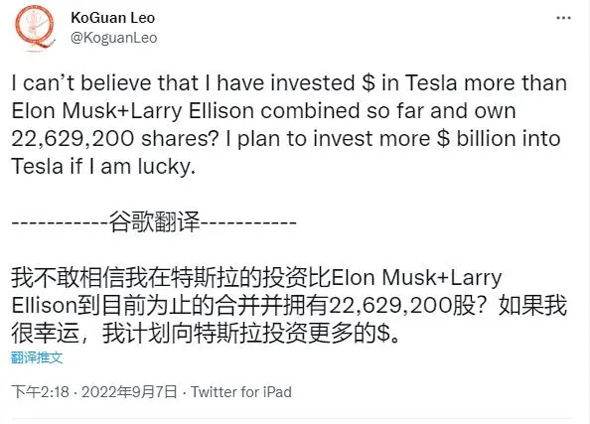
Task: Open the Twitter for iPad source label
Action: [241, 392]
